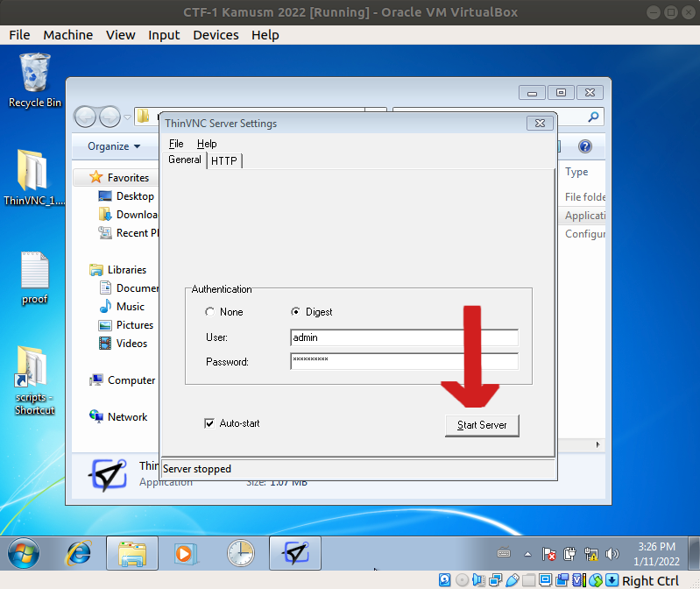Image resolution: width=700 pixels, height=589 pixels.
Task: Open the recent locations dropdown arrow
Action: [128, 117]
